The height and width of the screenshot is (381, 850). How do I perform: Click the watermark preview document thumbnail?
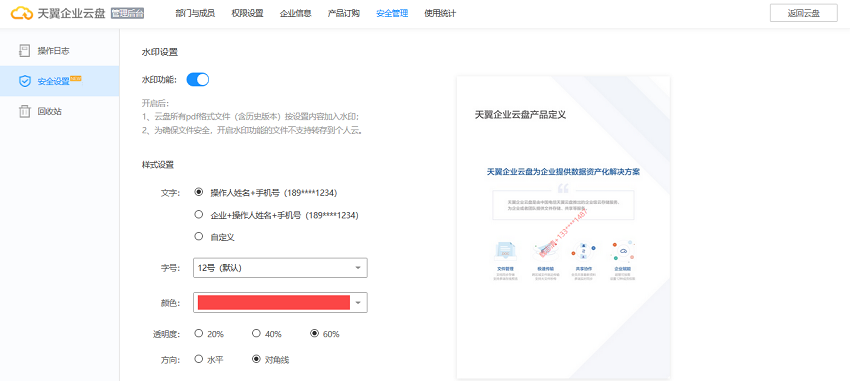pyautogui.click(x=563, y=227)
